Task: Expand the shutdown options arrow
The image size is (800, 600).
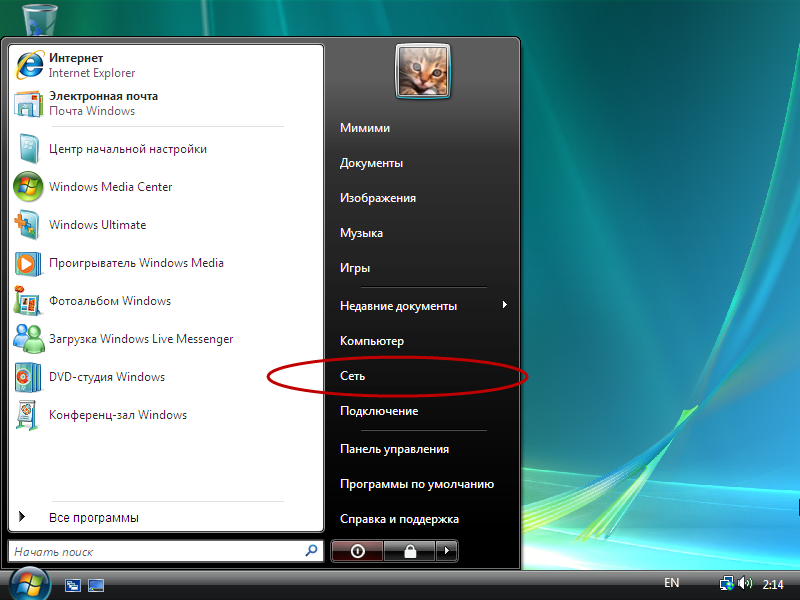Action: 446,551
